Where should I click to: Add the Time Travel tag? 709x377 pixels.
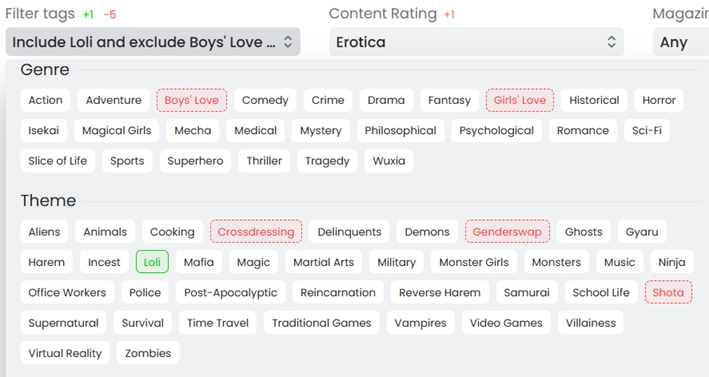(x=218, y=323)
